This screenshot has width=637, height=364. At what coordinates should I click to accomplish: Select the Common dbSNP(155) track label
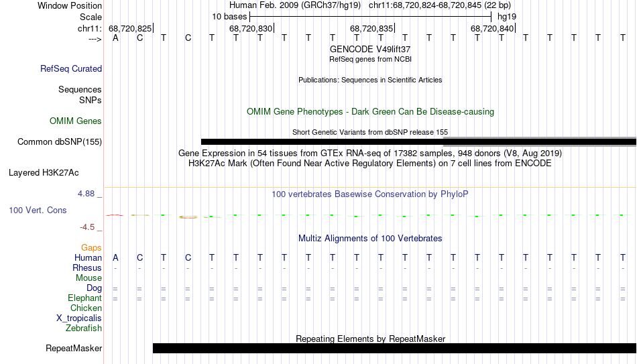pos(59,142)
